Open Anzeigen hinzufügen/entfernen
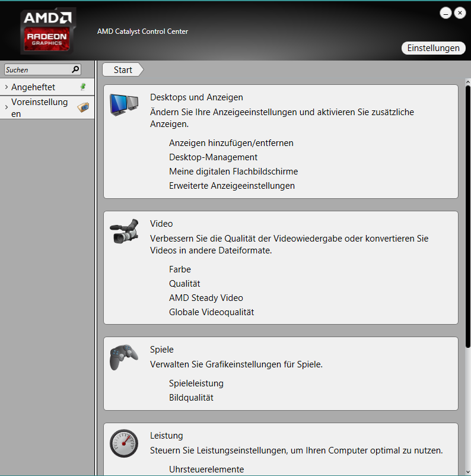This screenshot has height=476, width=471. click(x=231, y=143)
